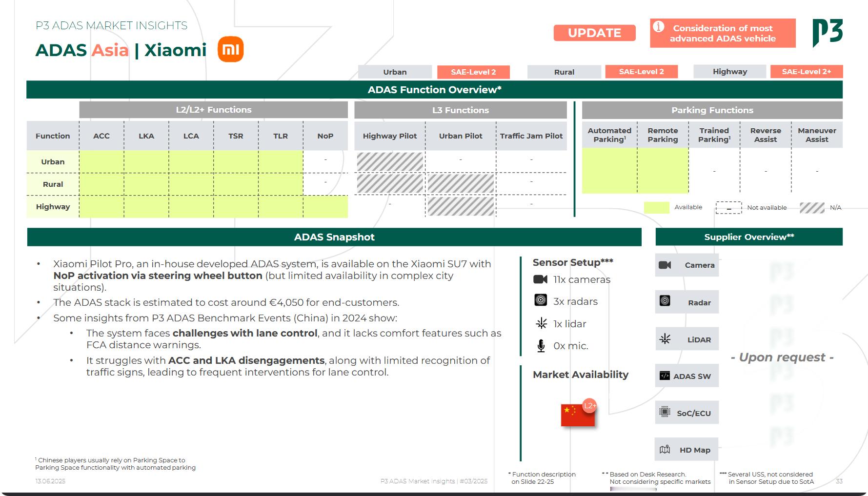The image size is (868, 496).
Task: Click the SAE-Level 2+ badge for Highway
Action: pos(807,72)
